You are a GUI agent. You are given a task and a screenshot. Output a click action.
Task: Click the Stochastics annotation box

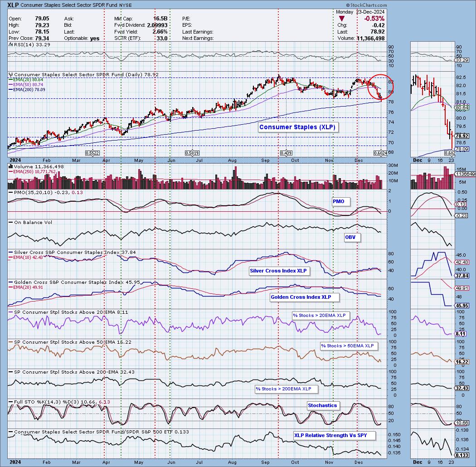(322, 406)
